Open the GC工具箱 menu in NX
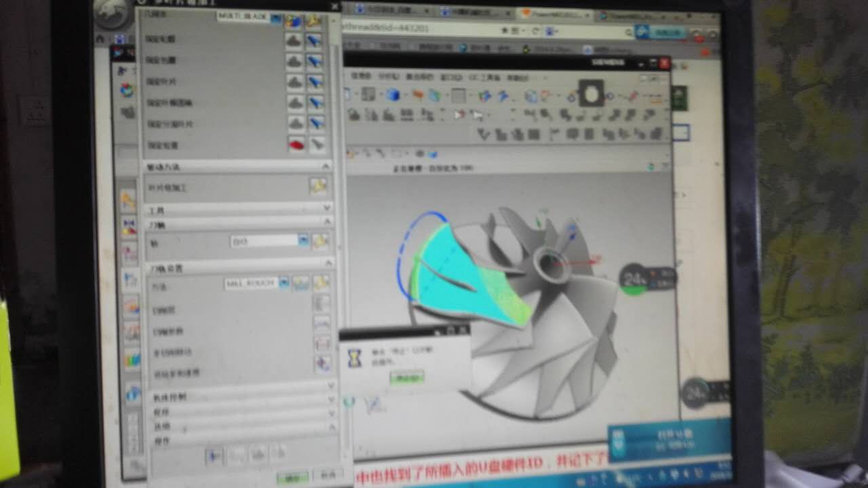This screenshot has height=488, width=868. pyautogui.click(x=484, y=79)
